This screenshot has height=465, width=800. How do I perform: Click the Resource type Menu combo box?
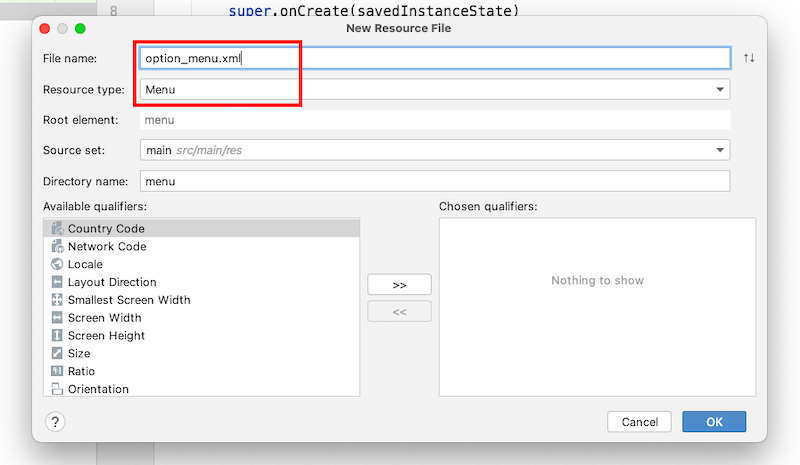click(435, 89)
